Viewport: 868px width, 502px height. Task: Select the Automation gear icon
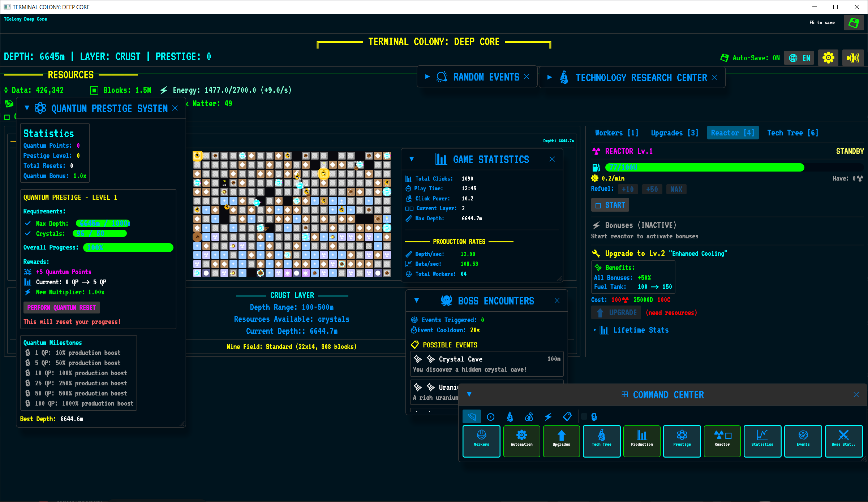[521, 441]
